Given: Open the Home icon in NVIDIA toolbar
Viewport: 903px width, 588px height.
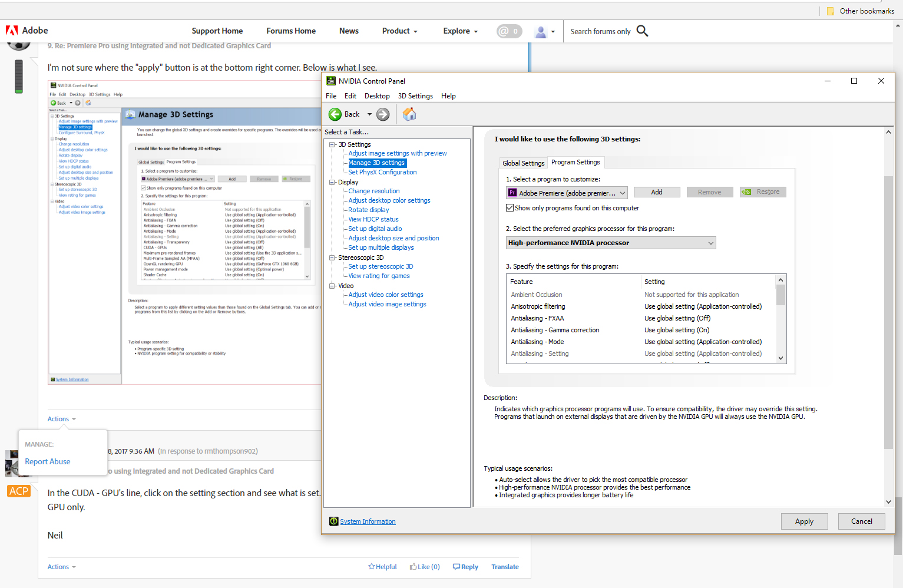Looking at the screenshot, I should tap(409, 114).
